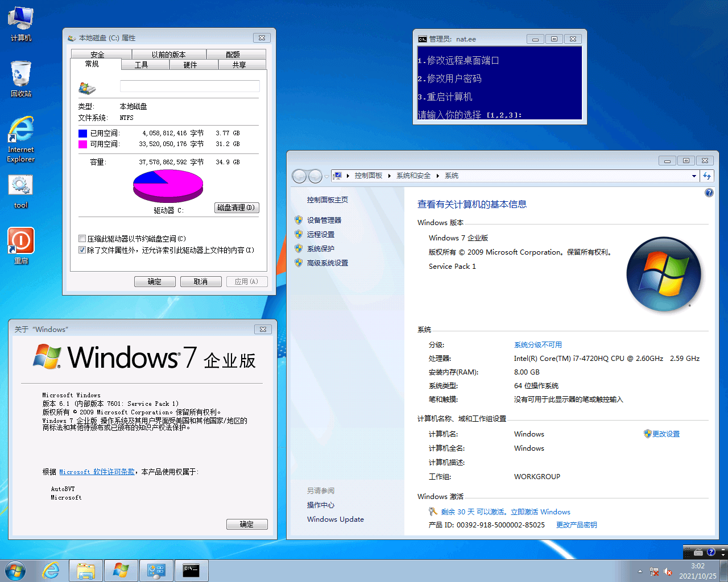Click the drive label text field
Viewport: 728px width, 582px height.
[189, 86]
